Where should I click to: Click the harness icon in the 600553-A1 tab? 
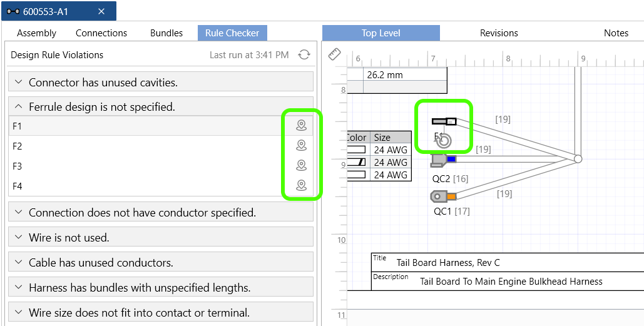[x=13, y=11]
